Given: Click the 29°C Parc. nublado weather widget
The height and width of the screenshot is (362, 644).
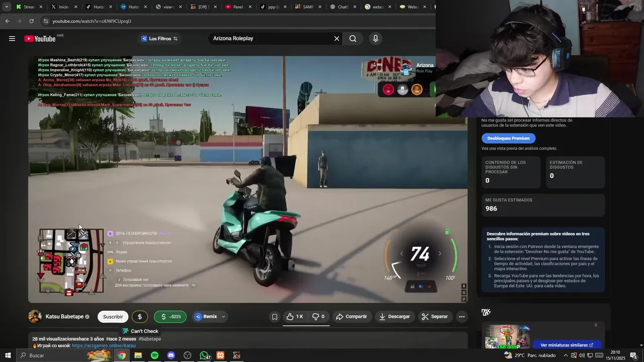Looking at the screenshot, I should pyautogui.click(x=530, y=355).
